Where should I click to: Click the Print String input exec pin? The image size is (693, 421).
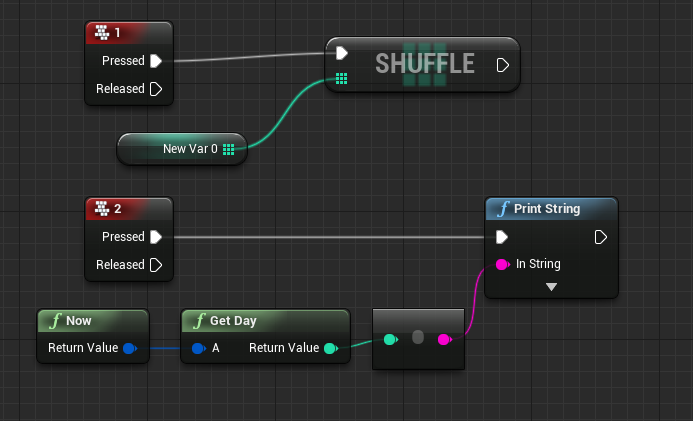[503, 237]
